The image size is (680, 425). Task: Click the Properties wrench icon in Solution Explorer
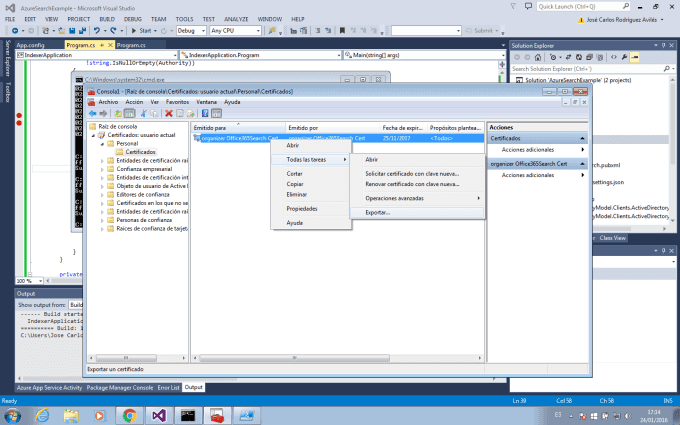(x=624, y=57)
